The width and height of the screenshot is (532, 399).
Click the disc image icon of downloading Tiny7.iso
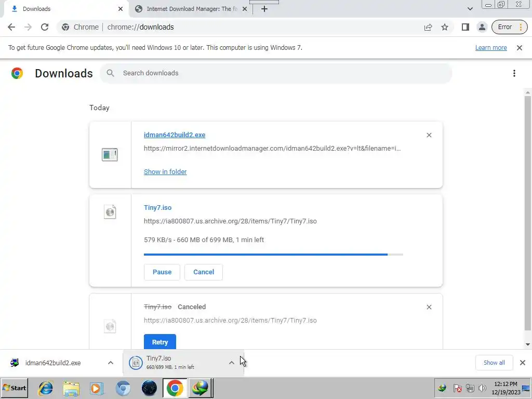(110, 212)
